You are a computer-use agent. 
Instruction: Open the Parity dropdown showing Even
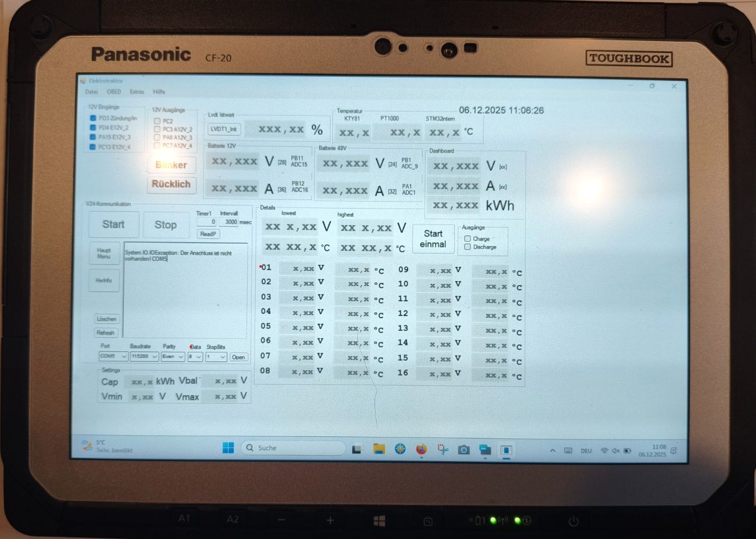coord(173,357)
